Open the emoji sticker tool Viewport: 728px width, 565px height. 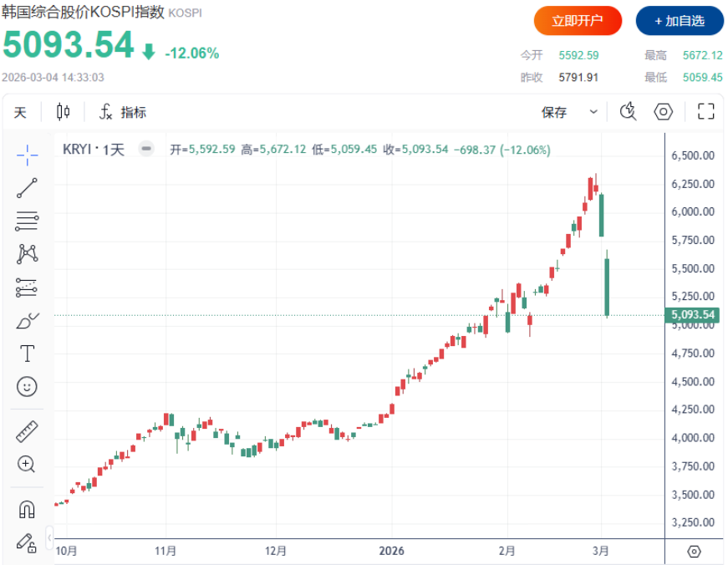[x=25, y=386]
